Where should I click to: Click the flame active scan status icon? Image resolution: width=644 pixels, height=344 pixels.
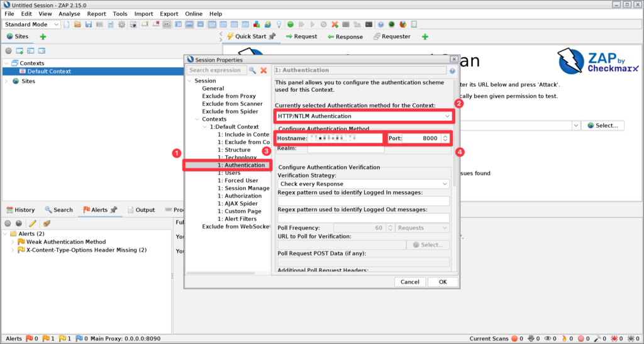pyautogui.click(x=564, y=339)
